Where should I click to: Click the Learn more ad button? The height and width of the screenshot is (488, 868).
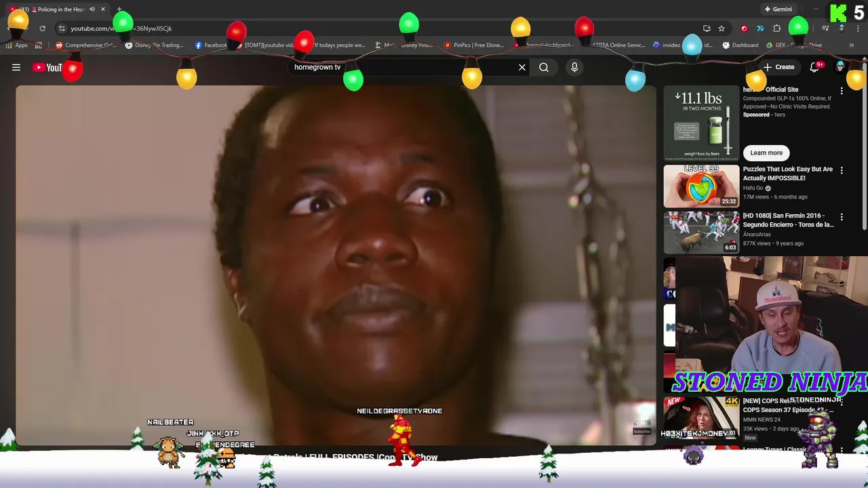[766, 152]
